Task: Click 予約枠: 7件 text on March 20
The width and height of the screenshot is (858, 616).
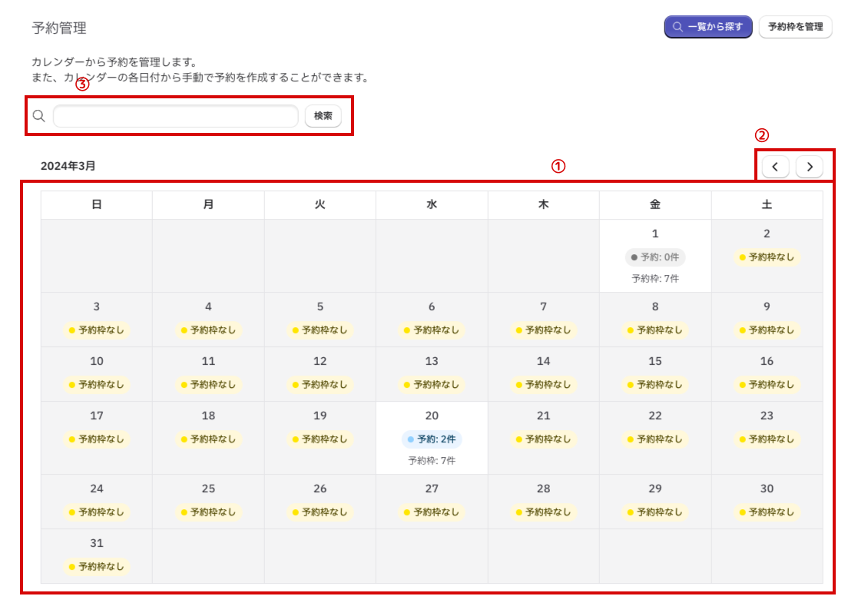Action: pyautogui.click(x=432, y=461)
